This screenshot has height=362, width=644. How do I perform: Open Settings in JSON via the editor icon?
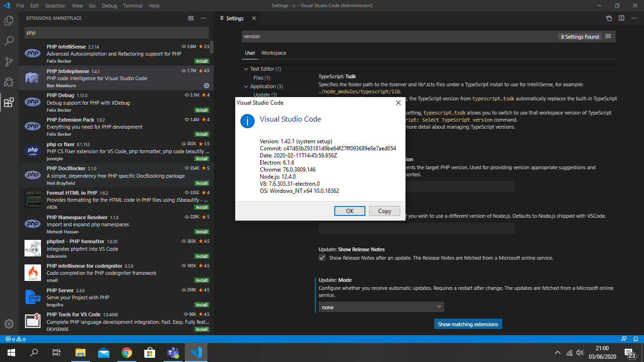click(609, 18)
